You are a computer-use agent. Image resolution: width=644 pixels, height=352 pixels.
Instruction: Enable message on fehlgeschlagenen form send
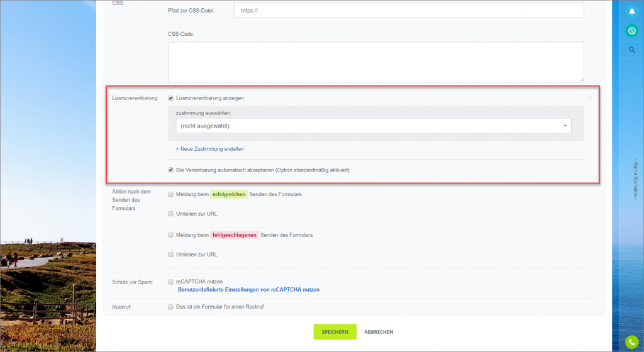click(171, 235)
